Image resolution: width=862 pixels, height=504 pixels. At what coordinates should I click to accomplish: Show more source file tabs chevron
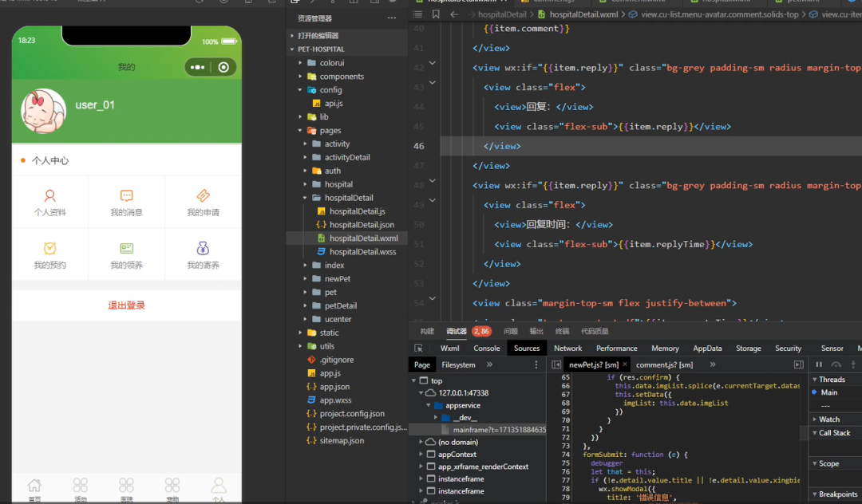point(713,364)
